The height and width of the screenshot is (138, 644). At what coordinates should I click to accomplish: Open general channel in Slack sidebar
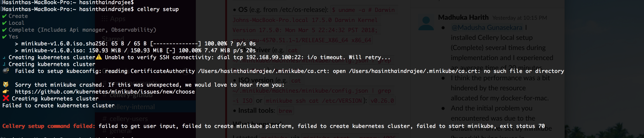[117, 131]
